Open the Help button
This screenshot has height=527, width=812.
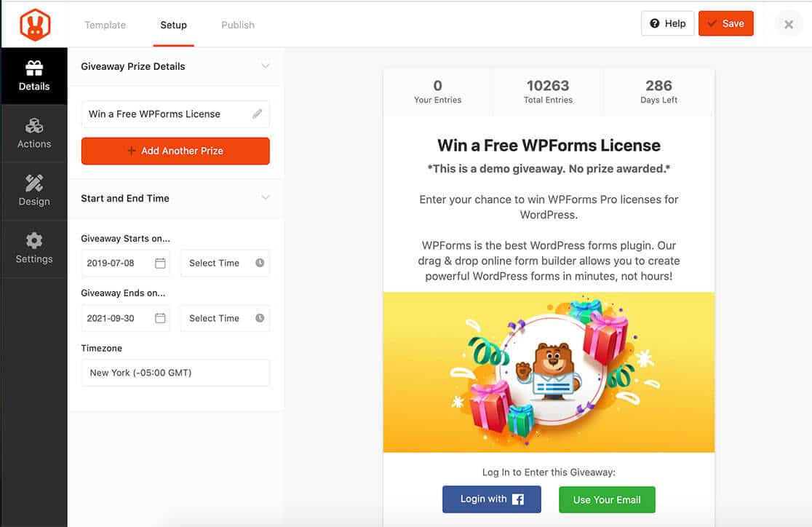click(x=667, y=23)
